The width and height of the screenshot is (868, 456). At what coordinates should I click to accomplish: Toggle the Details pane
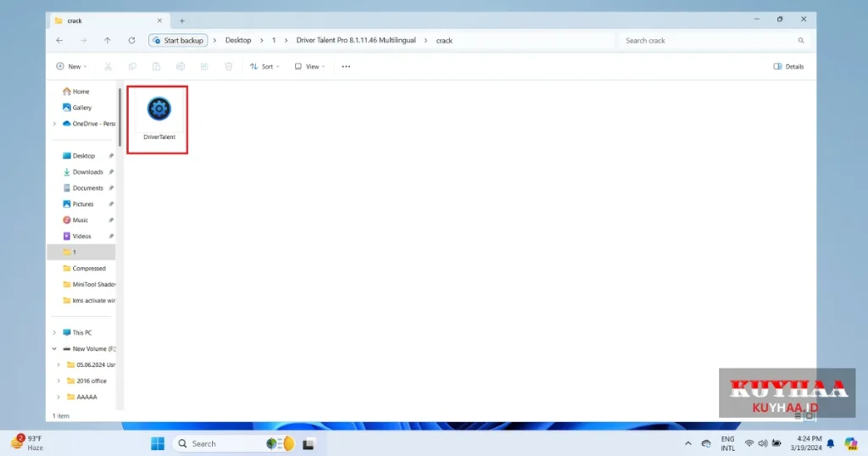[788, 66]
